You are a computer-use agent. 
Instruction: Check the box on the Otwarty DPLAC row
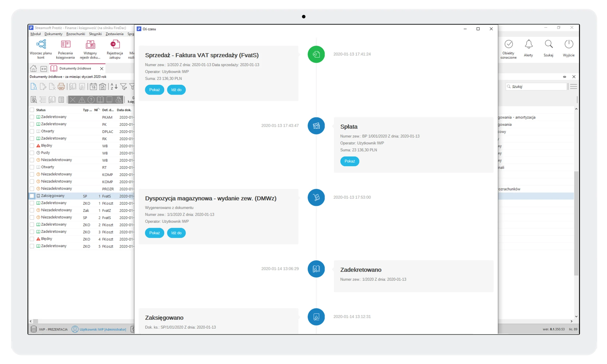coord(32,131)
